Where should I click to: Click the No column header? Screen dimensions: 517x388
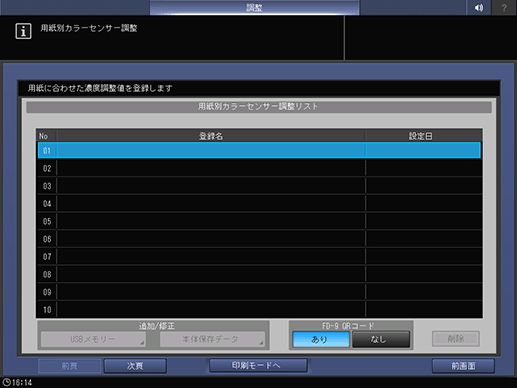pyautogui.click(x=44, y=136)
